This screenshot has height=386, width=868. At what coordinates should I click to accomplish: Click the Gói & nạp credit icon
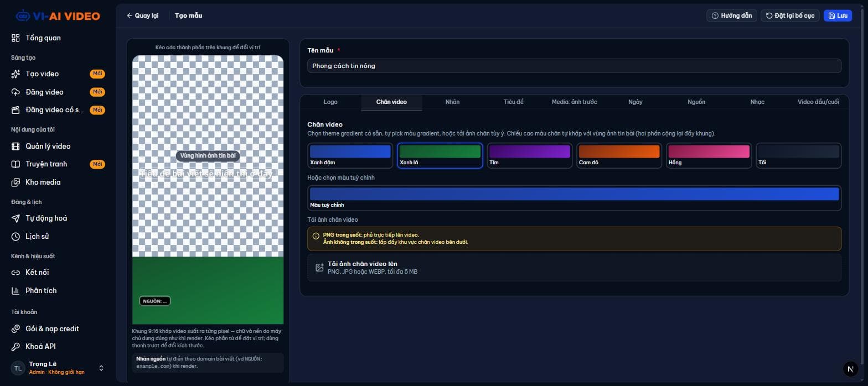[15, 329]
